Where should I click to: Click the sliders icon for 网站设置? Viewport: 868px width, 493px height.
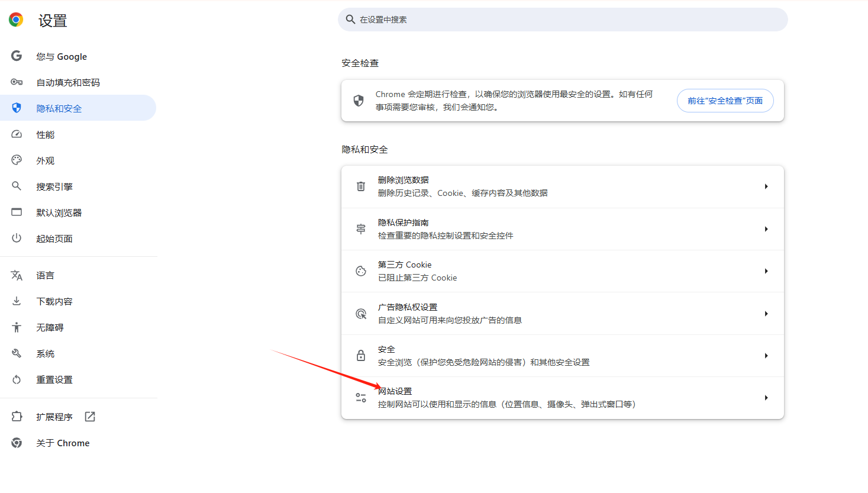[361, 398]
